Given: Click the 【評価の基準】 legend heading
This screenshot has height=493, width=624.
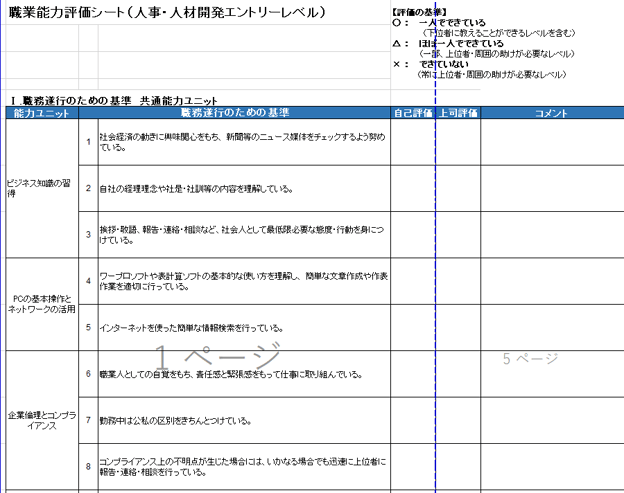Looking at the screenshot, I should 419,12.
